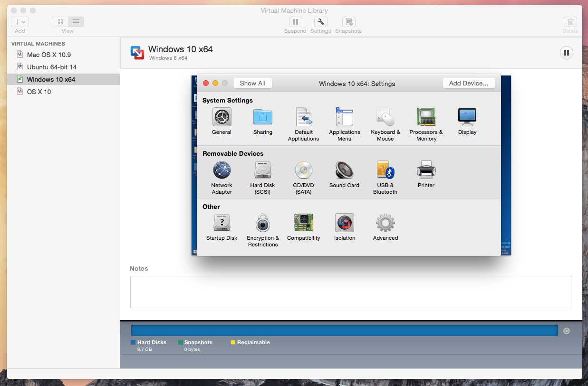Click Settings wrench in library toolbar
The height and width of the screenshot is (386, 588).
[321, 22]
